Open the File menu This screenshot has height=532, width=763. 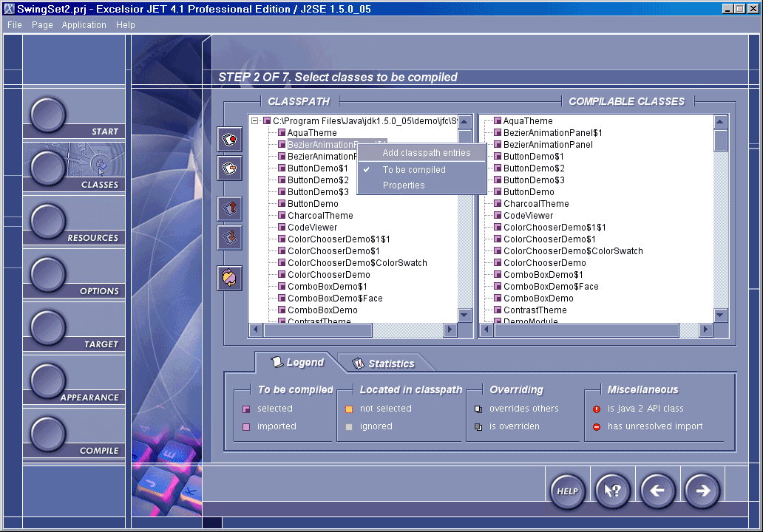pyautogui.click(x=15, y=25)
